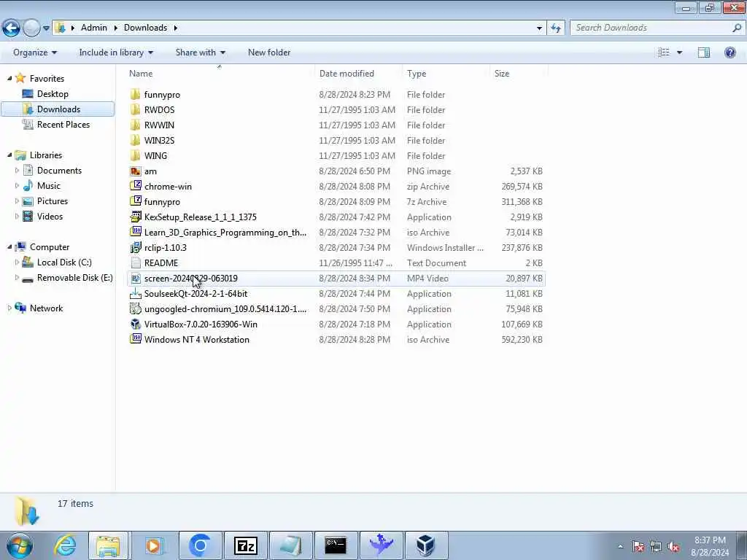Select the am PNG image icon
747x560 pixels.
click(135, 171)
